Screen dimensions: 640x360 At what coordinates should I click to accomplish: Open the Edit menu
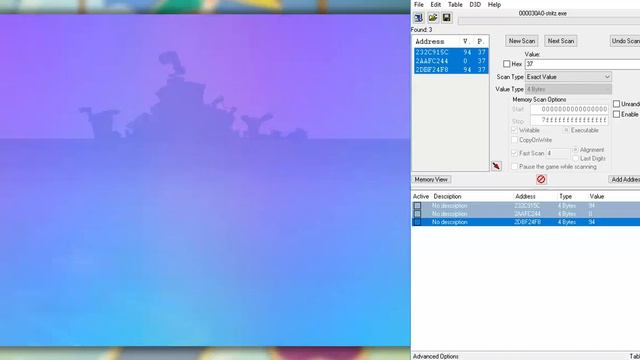[x=436, y=4]
